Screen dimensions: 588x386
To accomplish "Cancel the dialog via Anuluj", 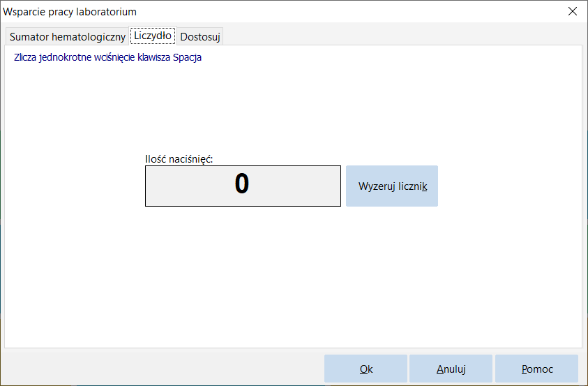I will click(x=451, y=369).
